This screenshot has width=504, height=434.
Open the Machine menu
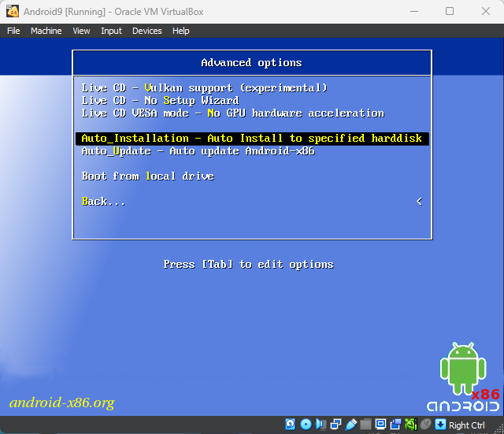click(46, 31)
